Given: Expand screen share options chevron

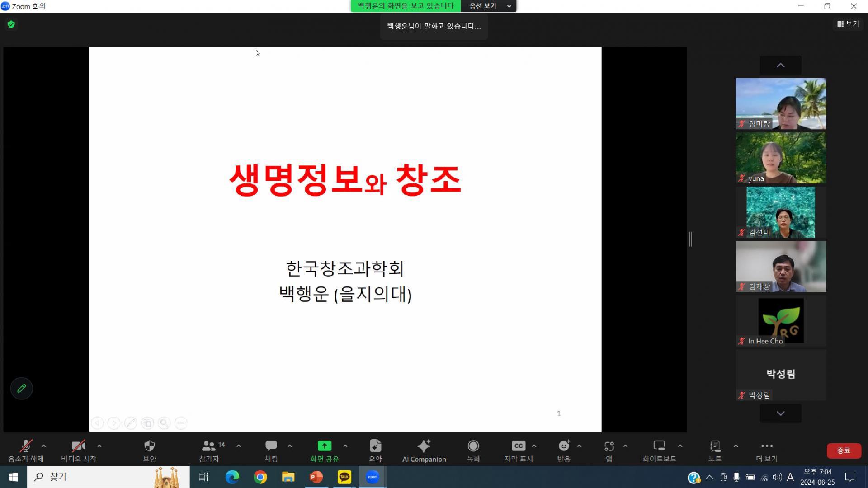Looking at the screenshot, I should 345,445.
